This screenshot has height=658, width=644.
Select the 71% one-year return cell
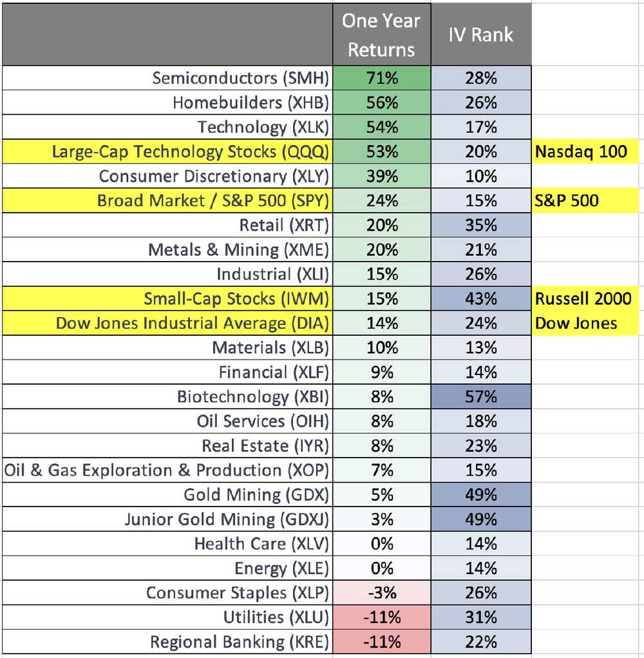coord(381,78)
